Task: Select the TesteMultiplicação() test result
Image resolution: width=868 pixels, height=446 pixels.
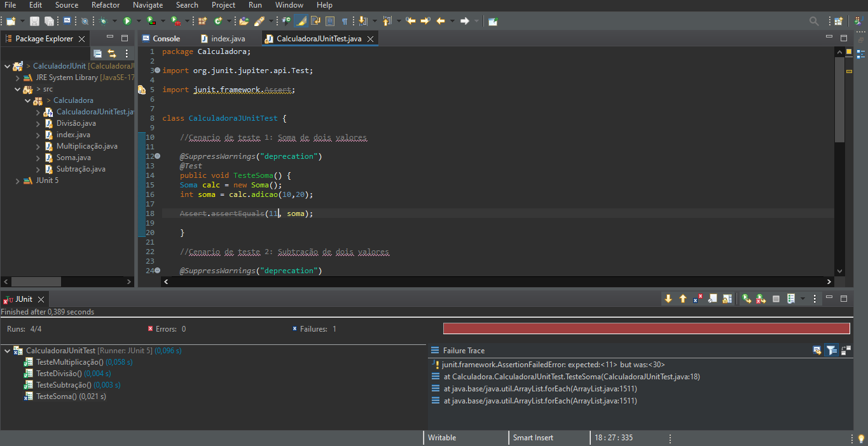Action: coord(78,362)
